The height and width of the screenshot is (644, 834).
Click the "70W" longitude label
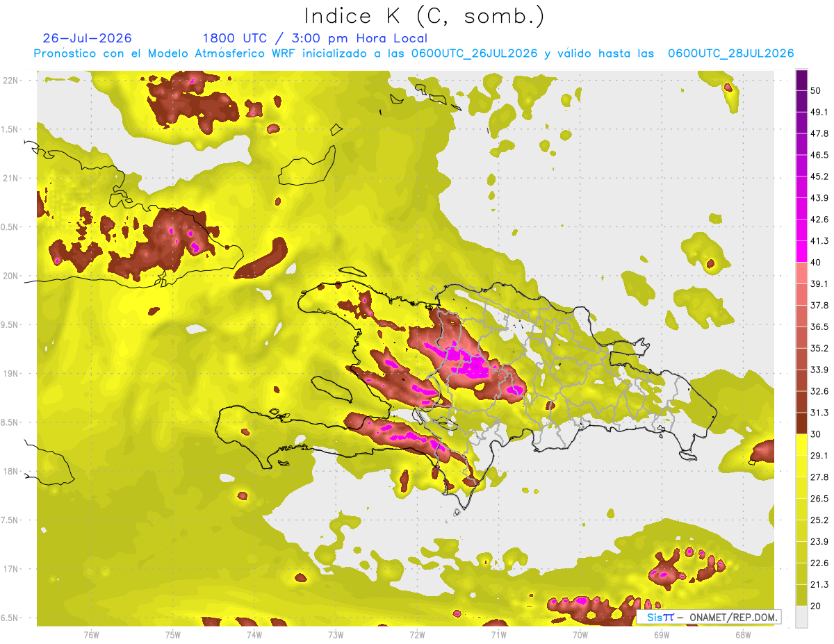(580, 634)
